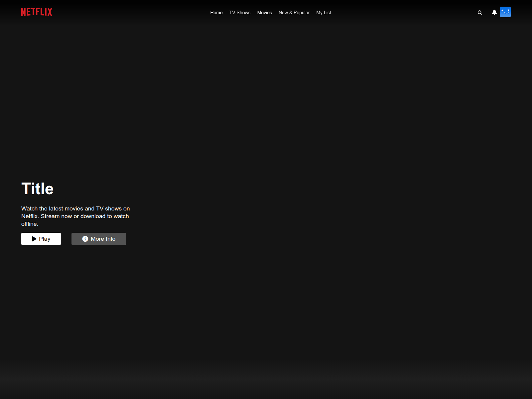Navigate to TV Shows
This screenshot has height=399, width=532.
point(240,13)
